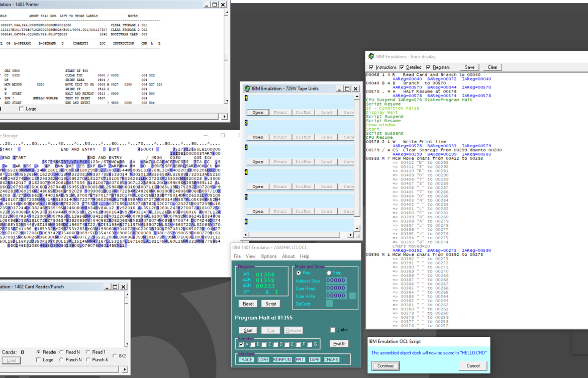Viewport: 588px width, 378px height.
Task: Show the PRT window
Action: click(300, 359)
